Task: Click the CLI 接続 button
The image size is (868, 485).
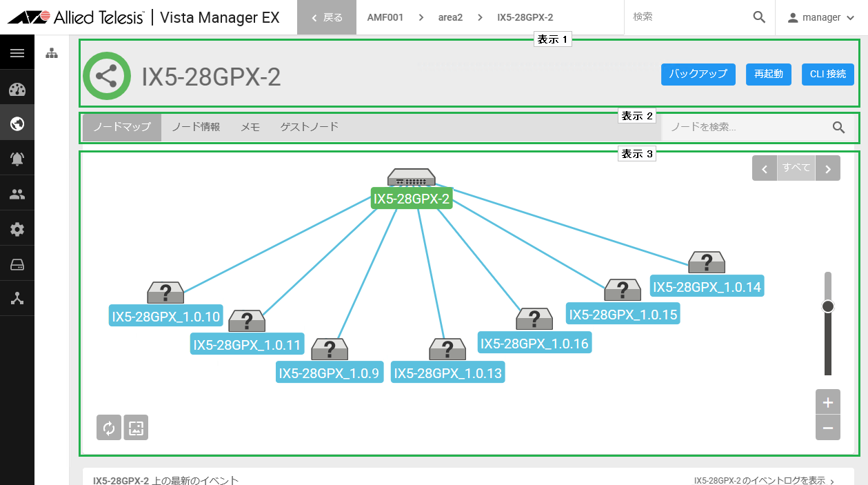Action: (828, 74)
